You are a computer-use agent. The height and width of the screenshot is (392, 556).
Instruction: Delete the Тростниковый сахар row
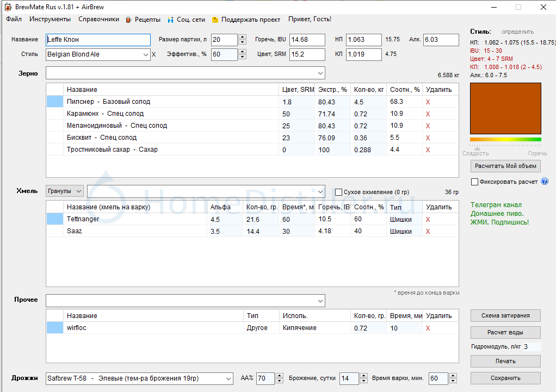click(428, 150)
